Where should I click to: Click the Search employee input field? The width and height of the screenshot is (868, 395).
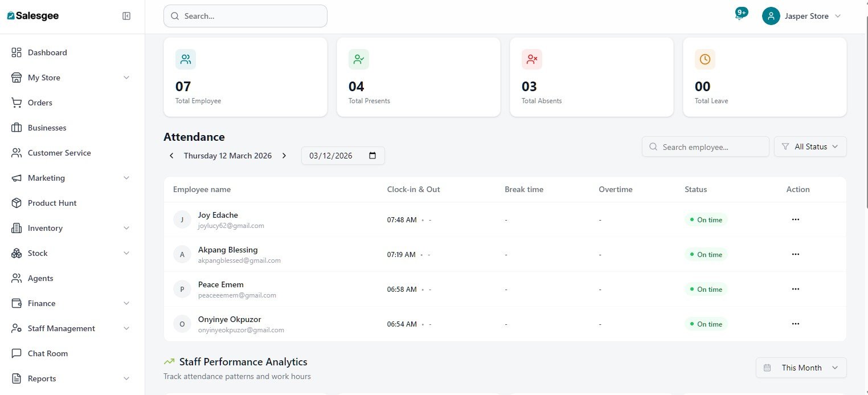(705, 146)
